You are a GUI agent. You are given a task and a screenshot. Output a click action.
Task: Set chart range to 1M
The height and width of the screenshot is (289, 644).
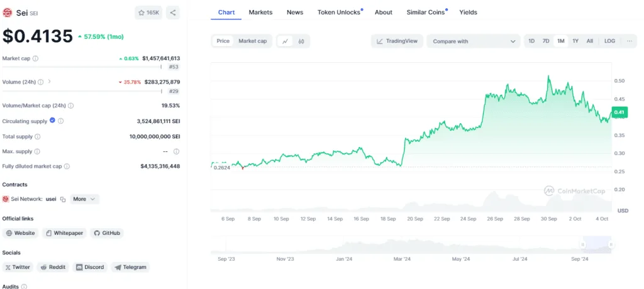pyautogui.click(x=560, y=41)
